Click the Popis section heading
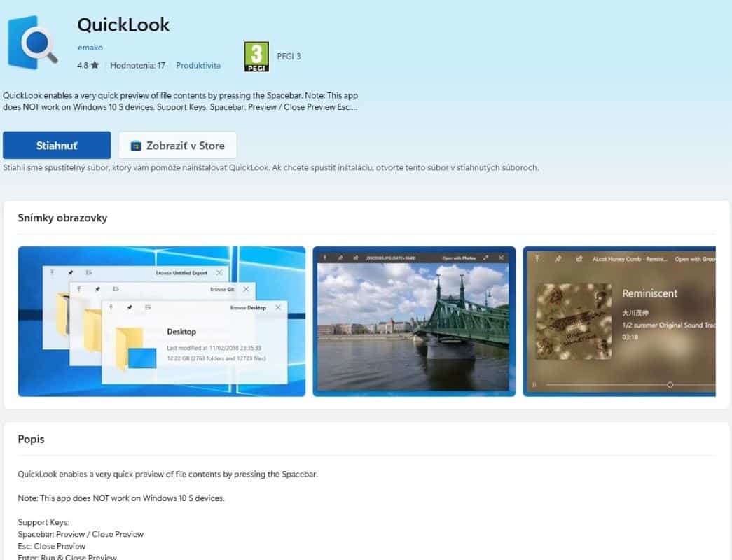 32,439
